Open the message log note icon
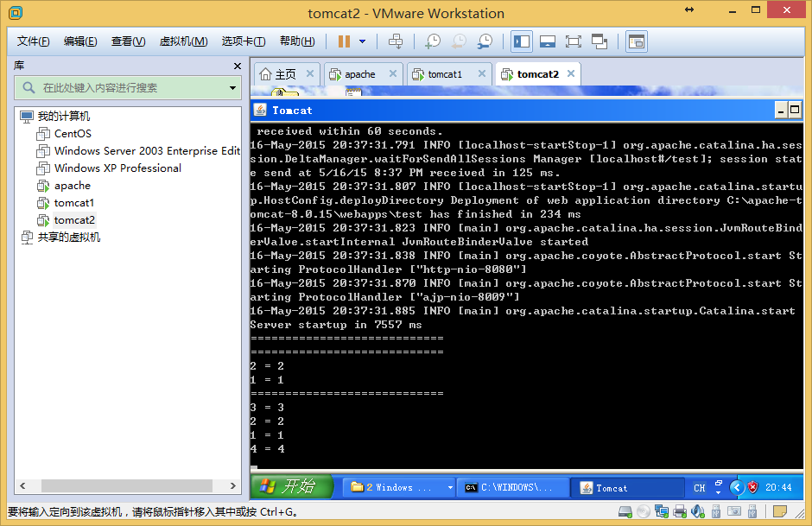 tap(779, 511)
